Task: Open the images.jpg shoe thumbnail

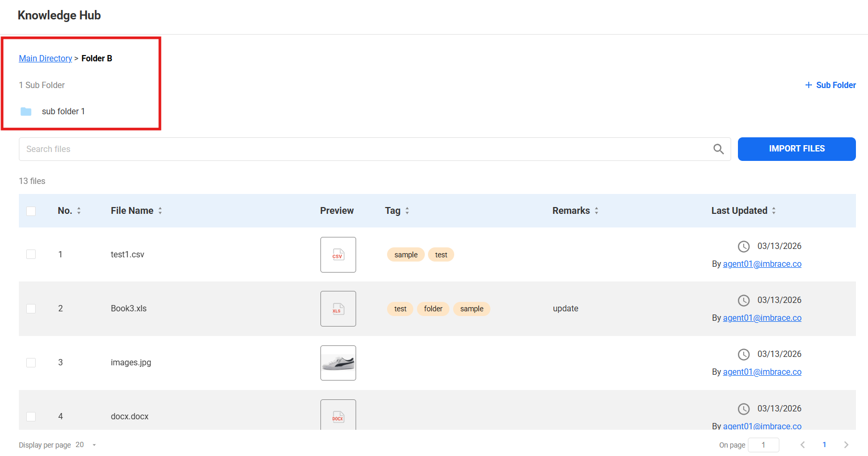Action: tap(338, 363)
